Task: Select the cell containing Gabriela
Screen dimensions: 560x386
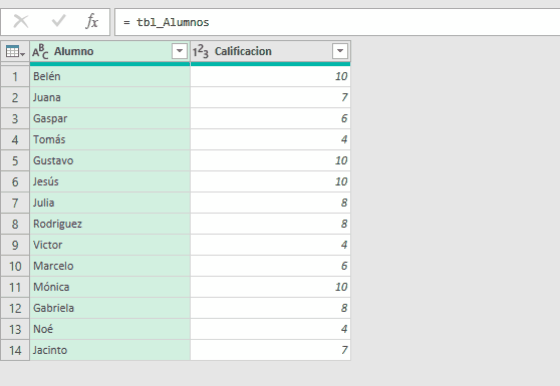Action: pyautogui.click(x=110, y=308)
